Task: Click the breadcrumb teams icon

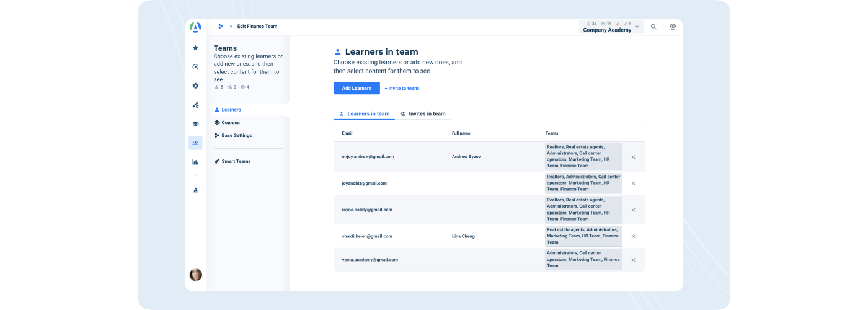Action: point(220,27)
